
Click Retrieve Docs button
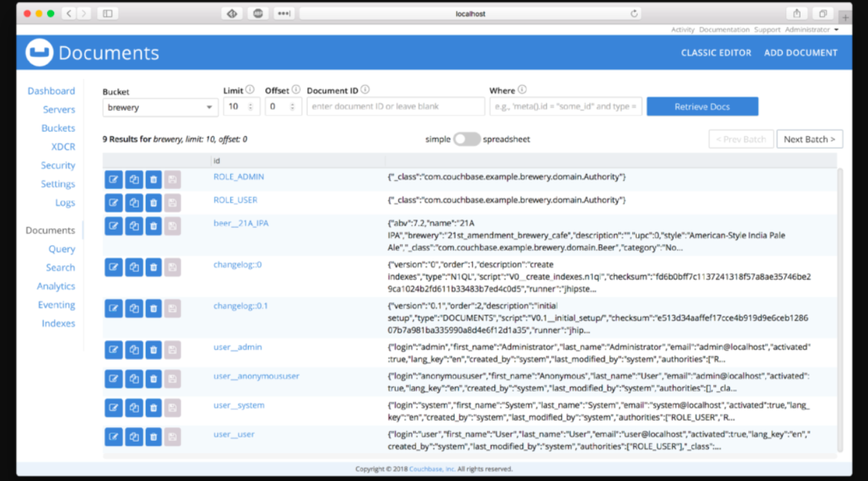[703, 107]
